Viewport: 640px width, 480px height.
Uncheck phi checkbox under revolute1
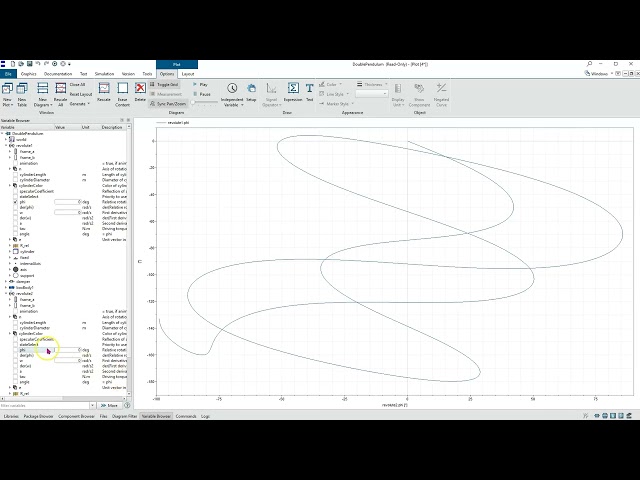[16, 202]
